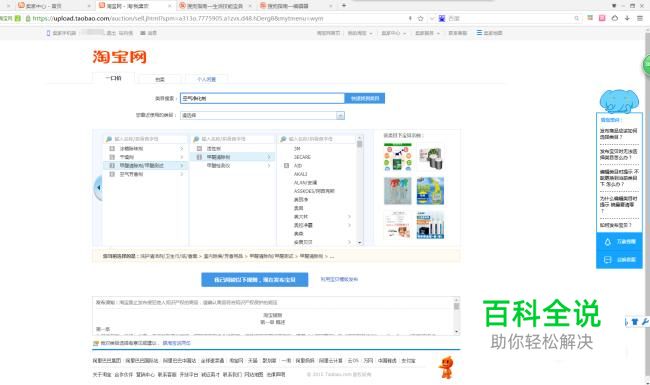Click the magnifier icon in the second category column
650x385 pixels.
point(196,139)
